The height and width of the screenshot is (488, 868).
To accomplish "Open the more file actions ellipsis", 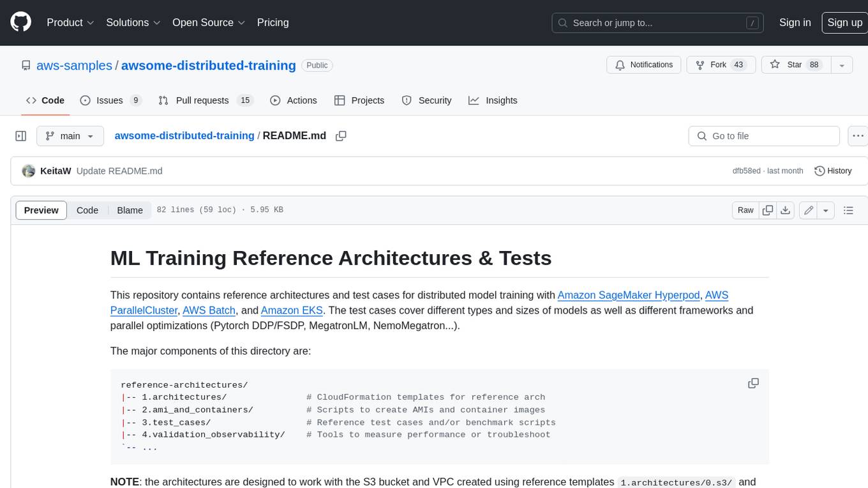I will [x=858, y=136].
